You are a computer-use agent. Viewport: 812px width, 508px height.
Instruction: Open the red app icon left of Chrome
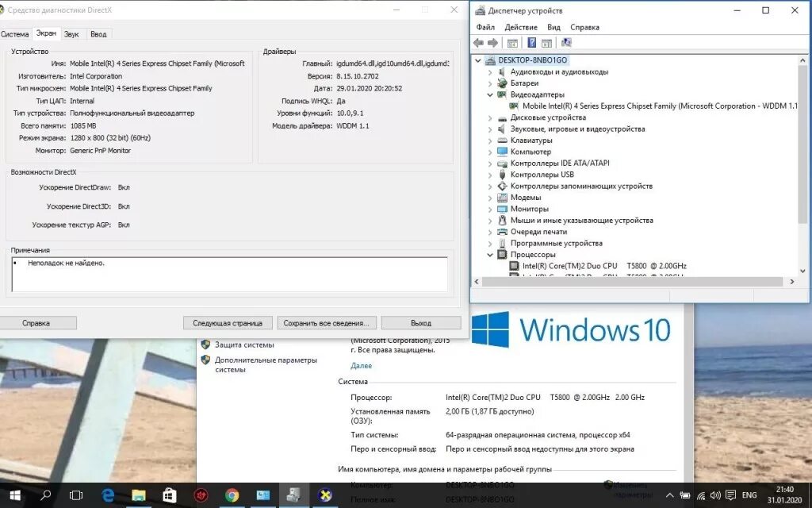(x=201, y=495)
